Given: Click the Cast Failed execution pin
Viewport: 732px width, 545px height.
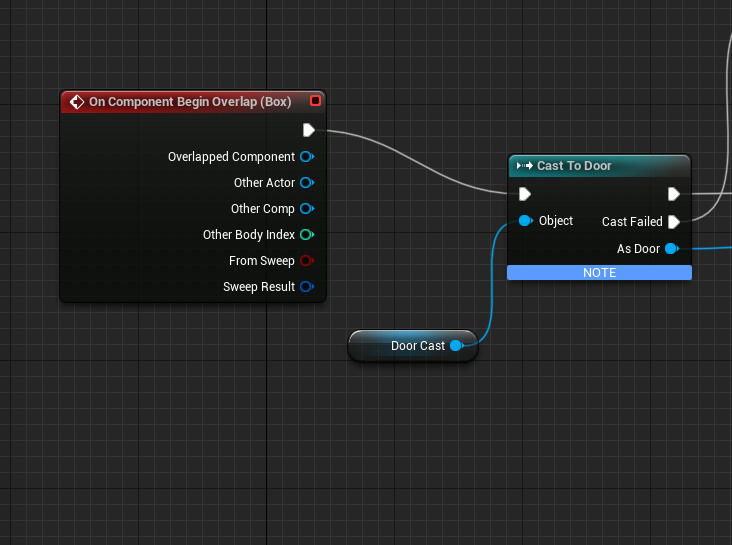Looking at the screenshot, I should 673,222.
